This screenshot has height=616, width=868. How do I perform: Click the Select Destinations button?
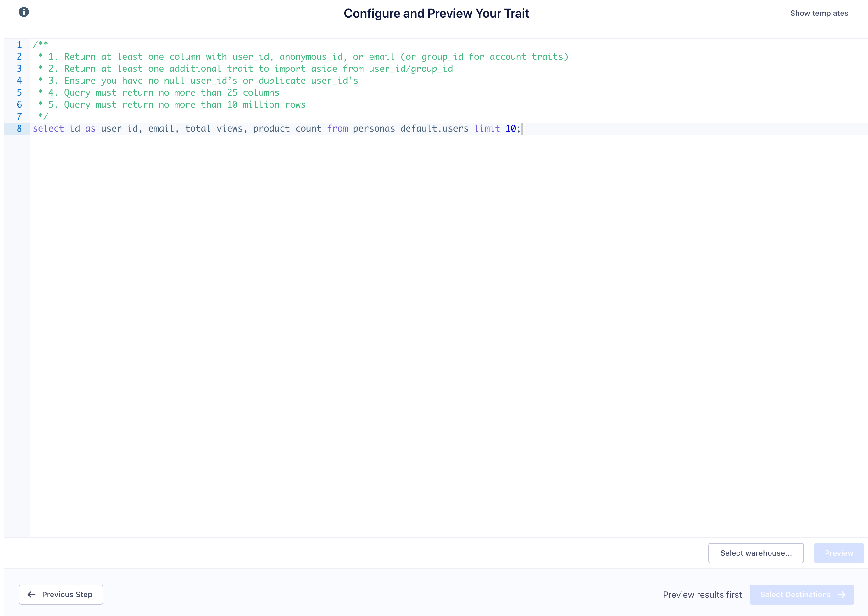pos(802,594)
